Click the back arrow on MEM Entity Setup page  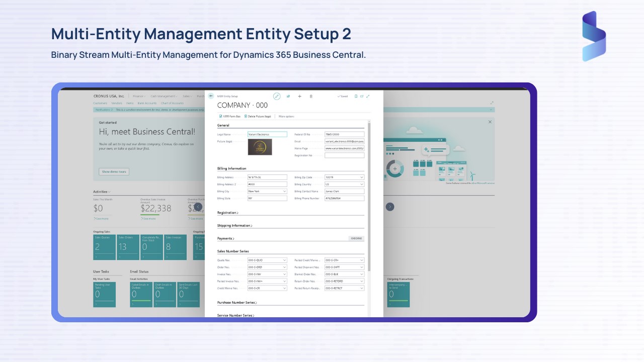(211, 97)
